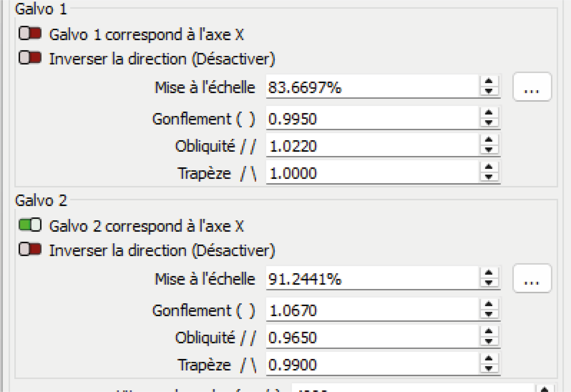The height and width of the screenshot is (392, 571).
Task: Click Galvo 2 Obliquité field 0.9650
Action: click(372, 336)
